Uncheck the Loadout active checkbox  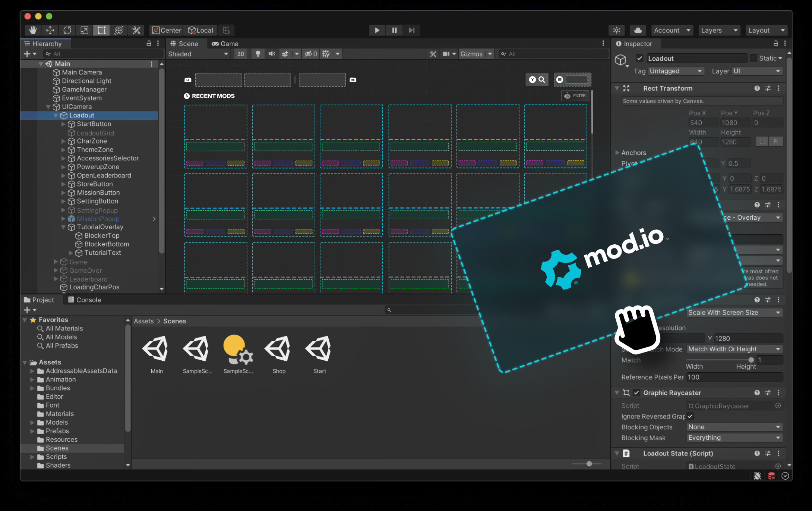tap(639, 58)
